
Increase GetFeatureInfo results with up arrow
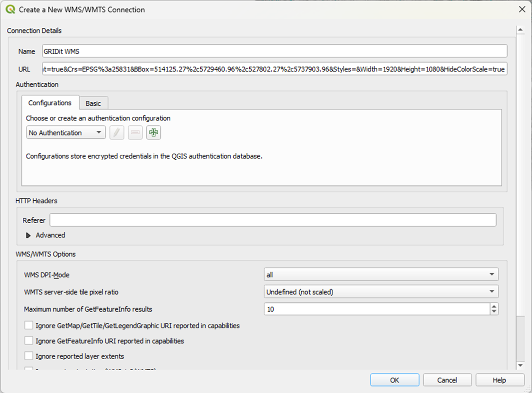494,306
